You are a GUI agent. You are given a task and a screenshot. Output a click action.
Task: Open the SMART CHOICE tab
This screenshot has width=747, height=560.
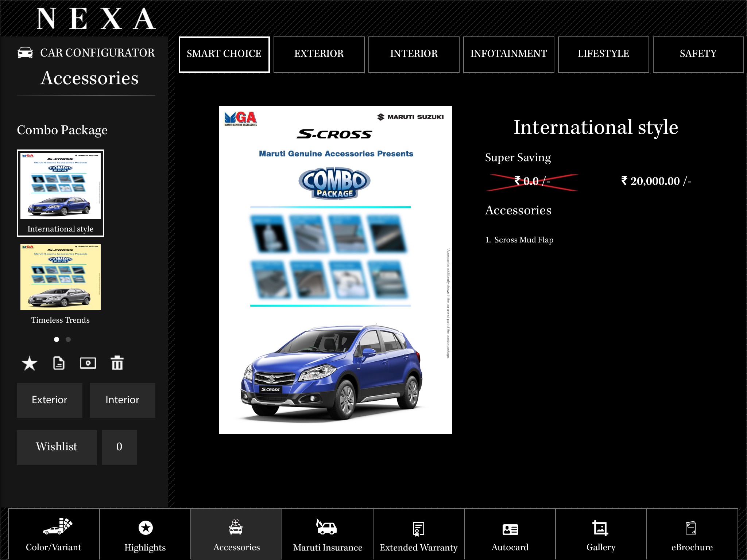tap(224, 54)
